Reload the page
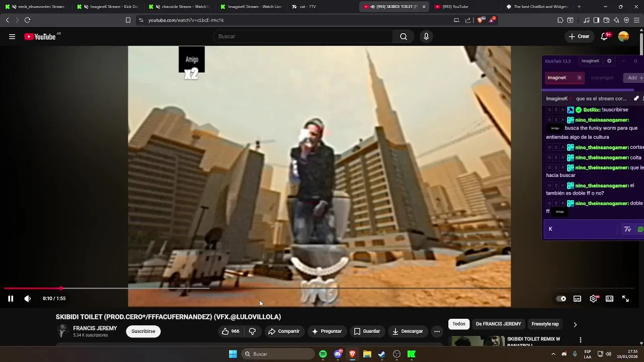The width and height of the screenshot is (644, 362). pyautogui.click(x=27, y=20)
